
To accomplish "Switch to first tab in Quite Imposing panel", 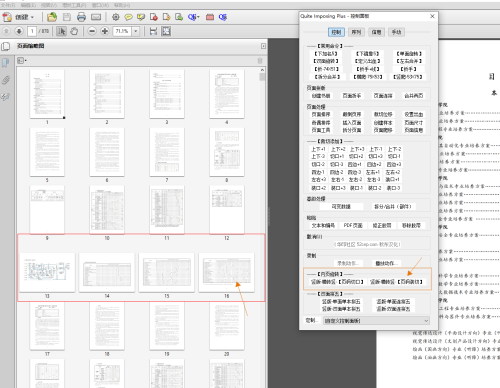I will tap(336, 32).
